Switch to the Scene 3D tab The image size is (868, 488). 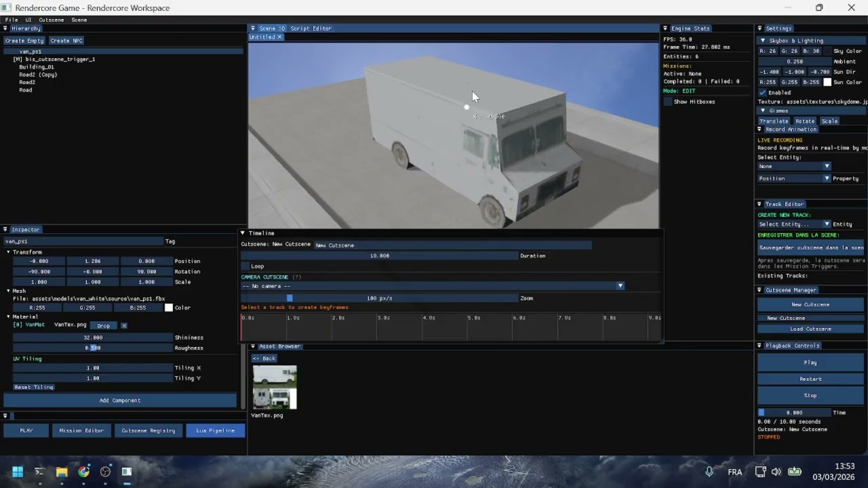272,28
